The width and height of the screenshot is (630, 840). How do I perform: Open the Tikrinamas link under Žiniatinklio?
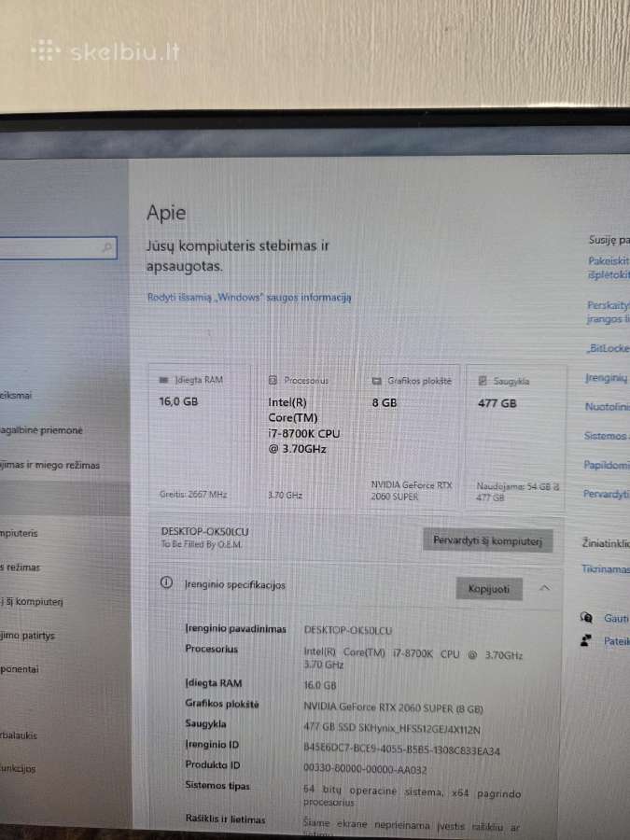[606, 568]
